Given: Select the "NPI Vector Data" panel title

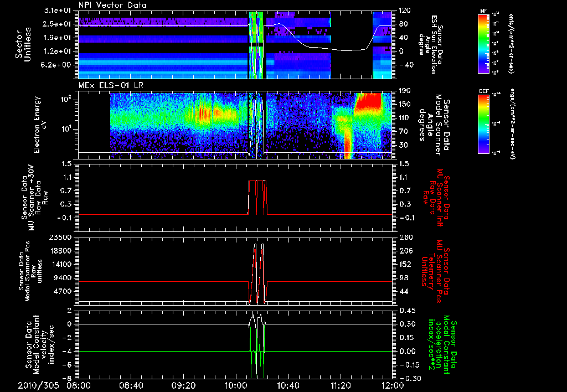Looking at the screenshot, I should [112, 5].
